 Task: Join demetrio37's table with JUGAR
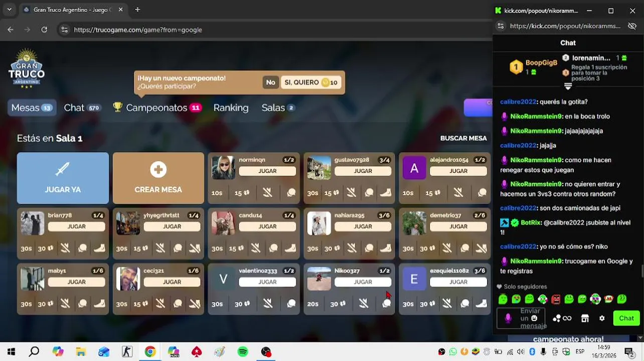458,226
